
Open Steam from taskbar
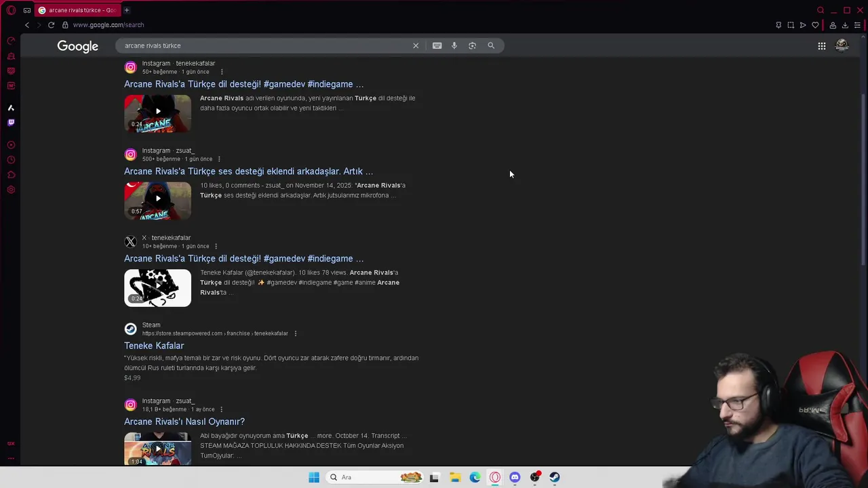[555, 477]
